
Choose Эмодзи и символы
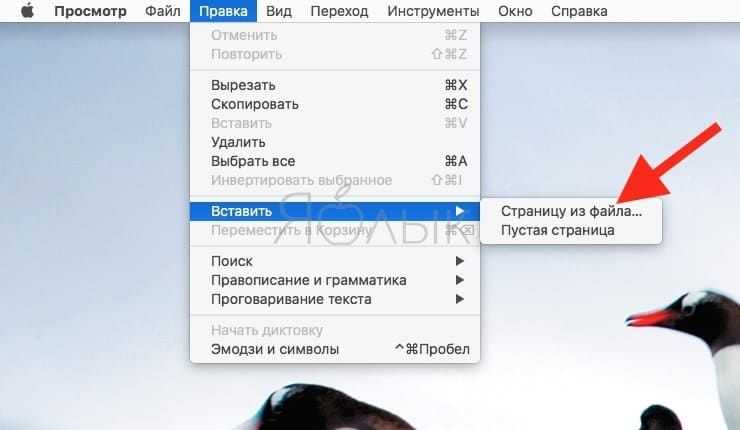click(x=335, y=349)
